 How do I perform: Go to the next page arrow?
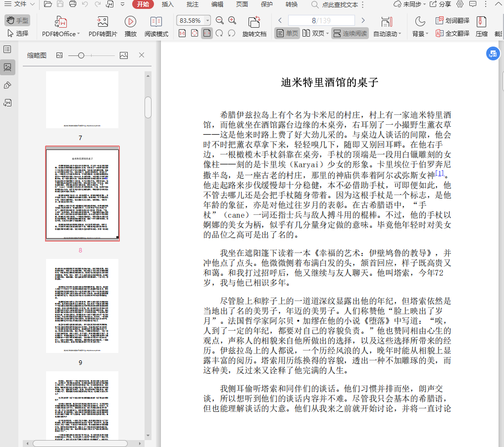point(363,20)
